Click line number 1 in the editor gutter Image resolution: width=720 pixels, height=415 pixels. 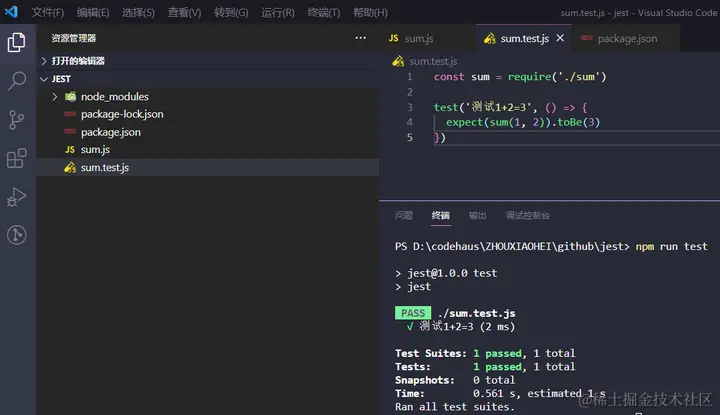[x=410, y=77]
